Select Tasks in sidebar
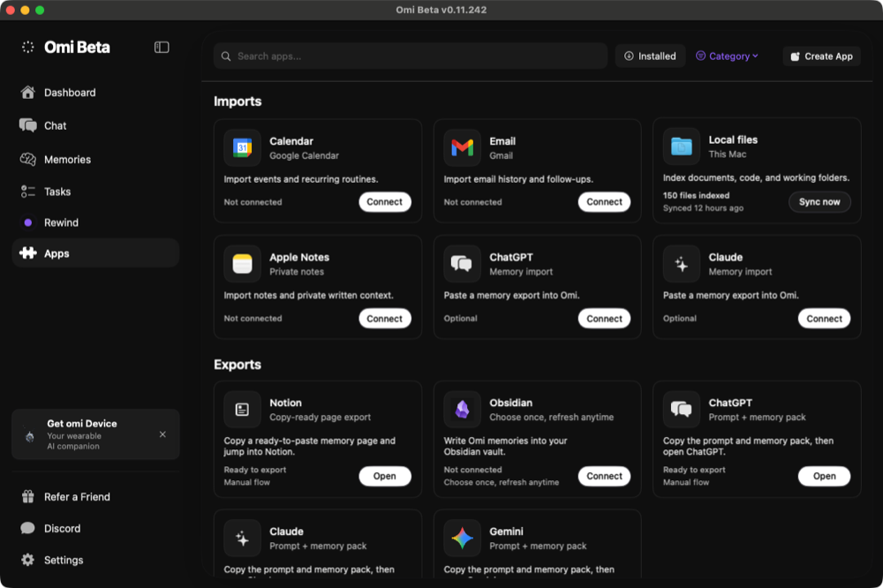 pyautogui.click(x=95, y=192)
